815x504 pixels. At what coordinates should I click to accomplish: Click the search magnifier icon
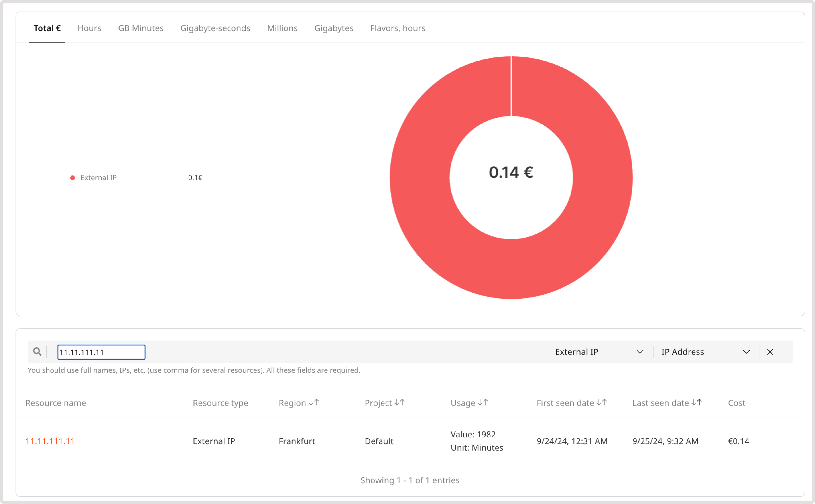pos(37,352)
